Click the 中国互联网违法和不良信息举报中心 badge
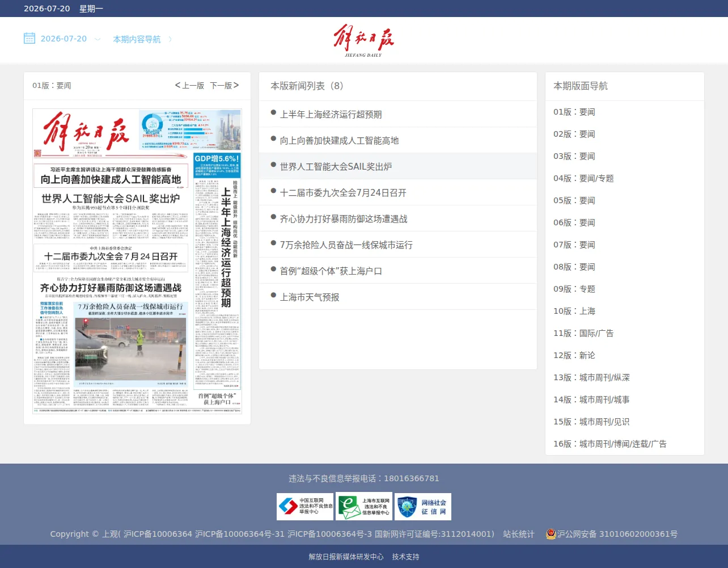The image size is (728, 568). 305,507
